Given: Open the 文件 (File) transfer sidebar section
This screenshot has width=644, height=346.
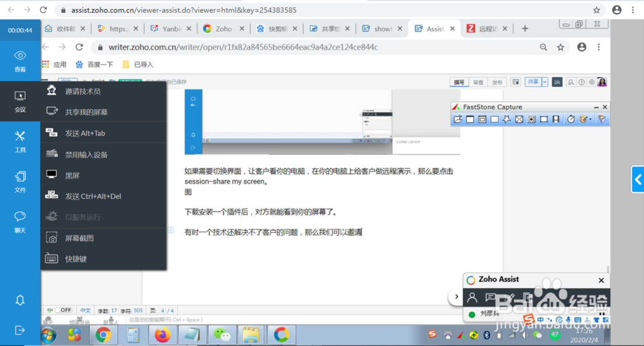Looking at the screenshot, I should coord(20,181).
